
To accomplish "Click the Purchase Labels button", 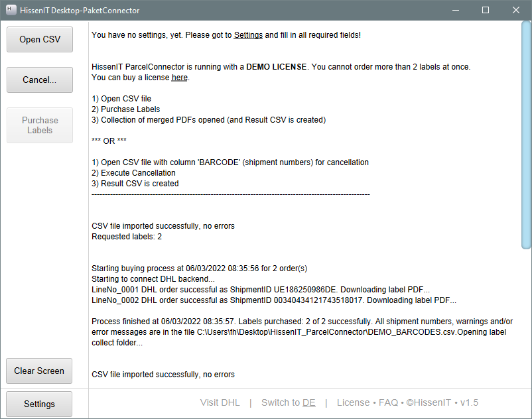I will click(x=40, y=125).
